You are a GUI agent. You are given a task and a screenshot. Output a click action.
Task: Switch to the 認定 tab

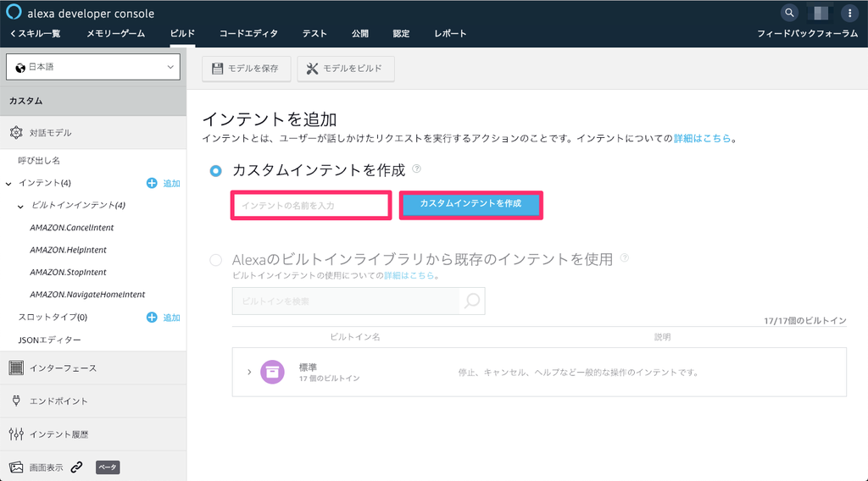pyautogui.click(x=401, y=34)
